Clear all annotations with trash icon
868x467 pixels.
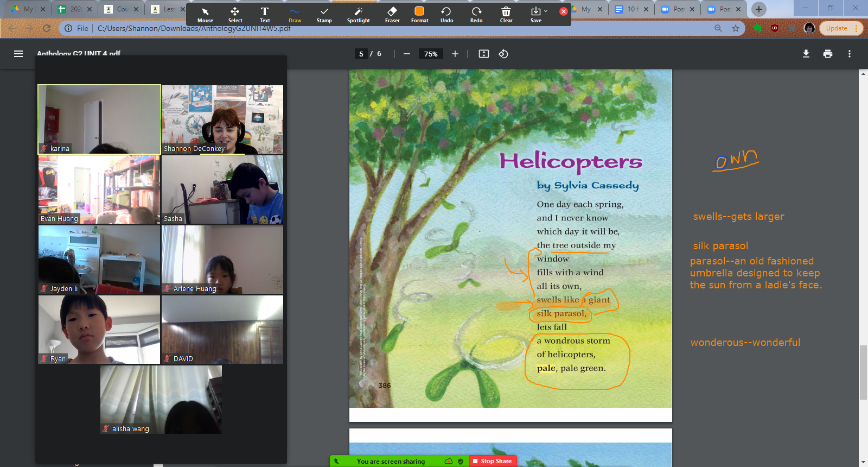[506, 15]
